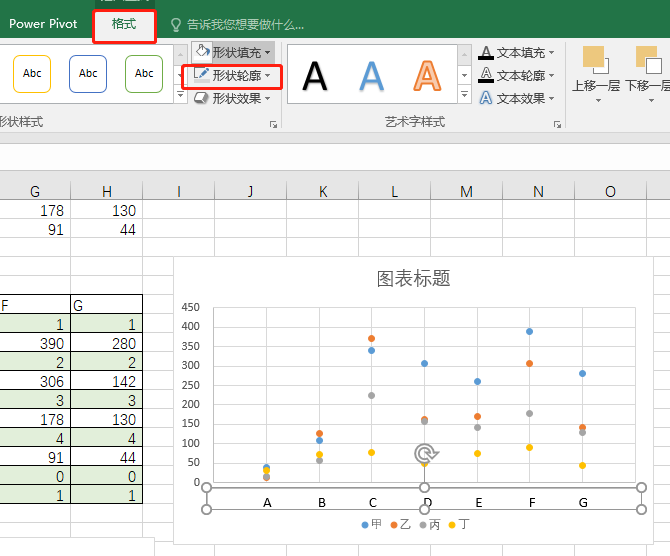The height and width of the screenshot is (556, 670).
Task: Select column header K
Action: click(323, 191)
